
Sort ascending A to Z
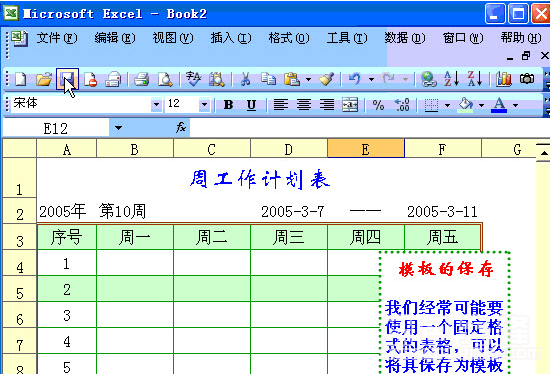coord(451,79)
